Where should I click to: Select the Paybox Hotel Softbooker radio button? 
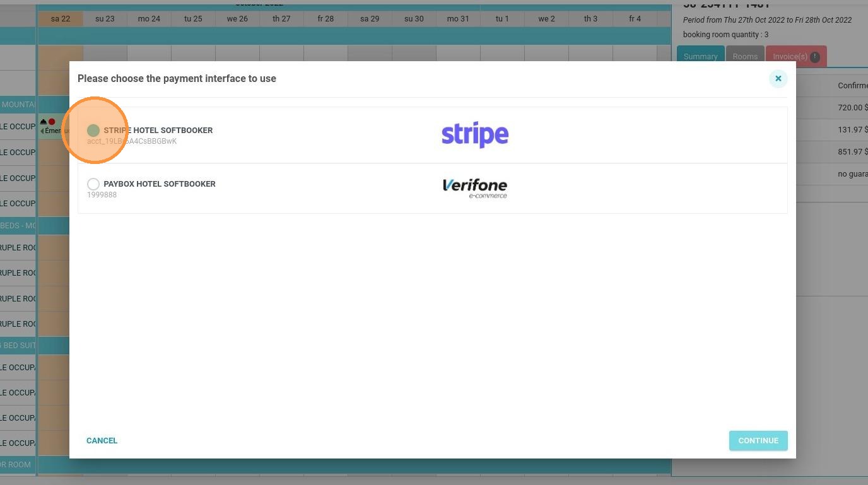point(93,184)
